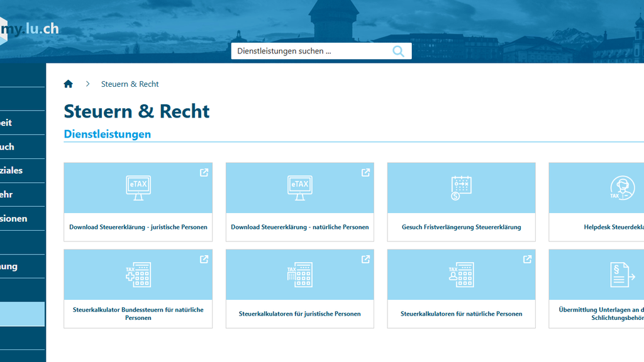Select Steuerkalkulatoren für juristische Personen
Screen dimensions: 644x362
299,314
